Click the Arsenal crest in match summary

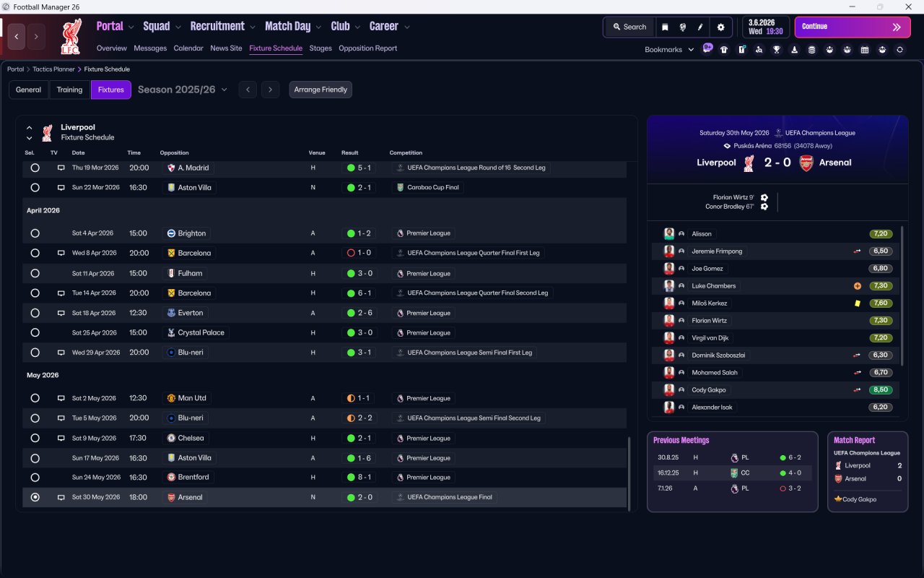(806, 163)
